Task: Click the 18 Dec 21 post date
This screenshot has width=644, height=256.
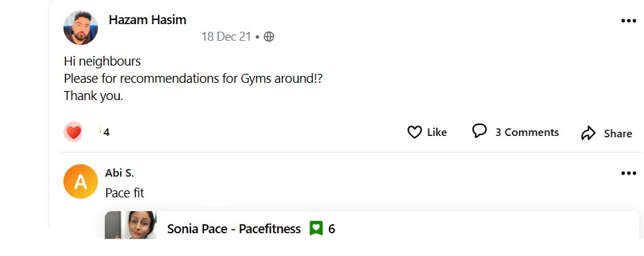Action: pos(226,37)
